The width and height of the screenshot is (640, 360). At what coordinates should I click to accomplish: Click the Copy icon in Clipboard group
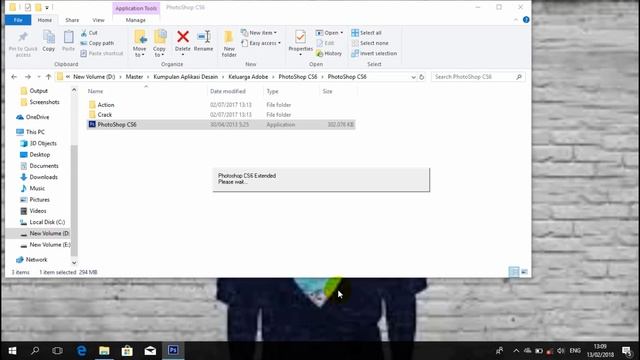tap(49, 37)
